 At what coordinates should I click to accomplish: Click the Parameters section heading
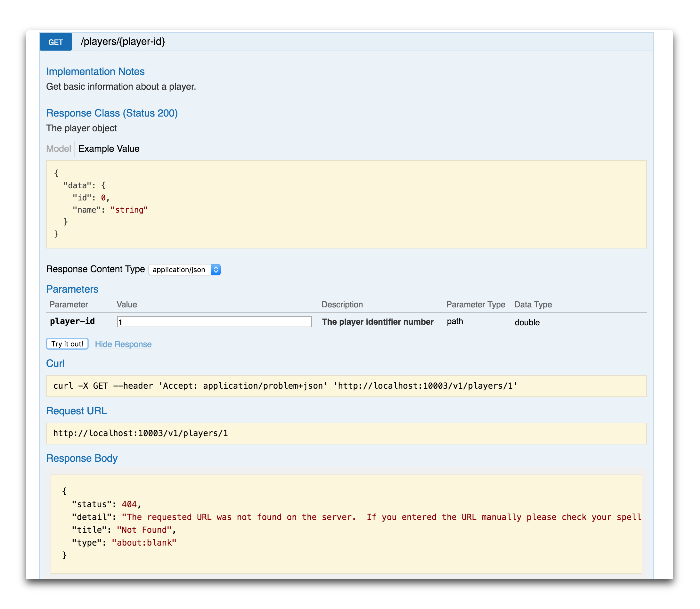pos(72,289)
